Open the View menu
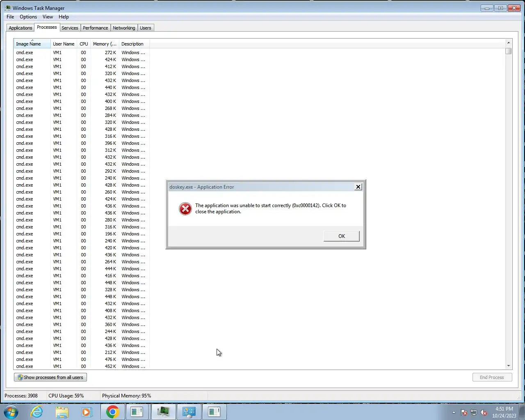 point(48,17)
